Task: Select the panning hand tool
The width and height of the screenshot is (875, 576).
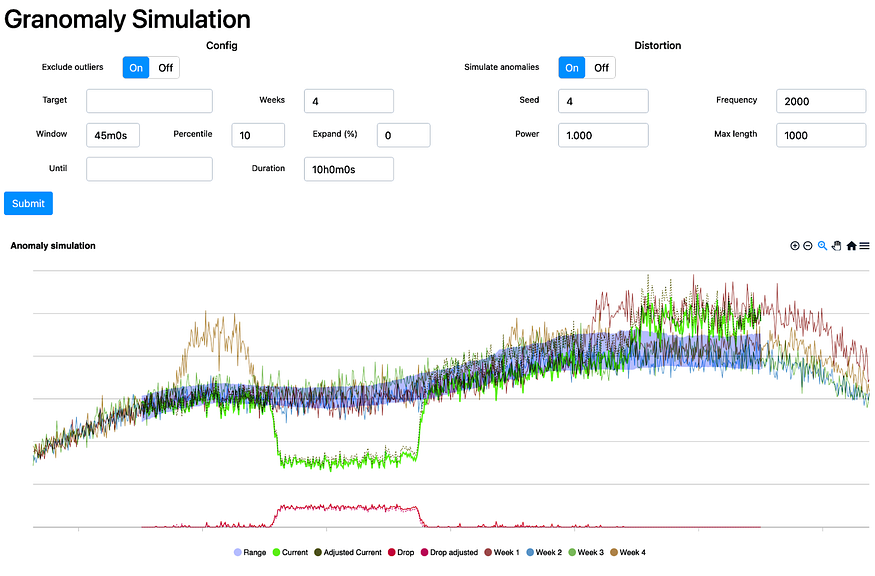Action: 836,246
